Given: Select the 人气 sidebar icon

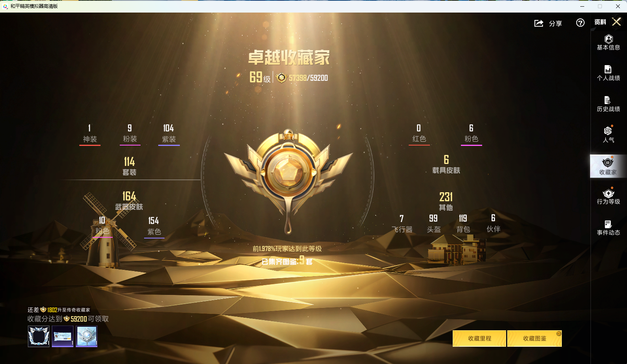Looking at the screenshot, I should coord(608,135).
